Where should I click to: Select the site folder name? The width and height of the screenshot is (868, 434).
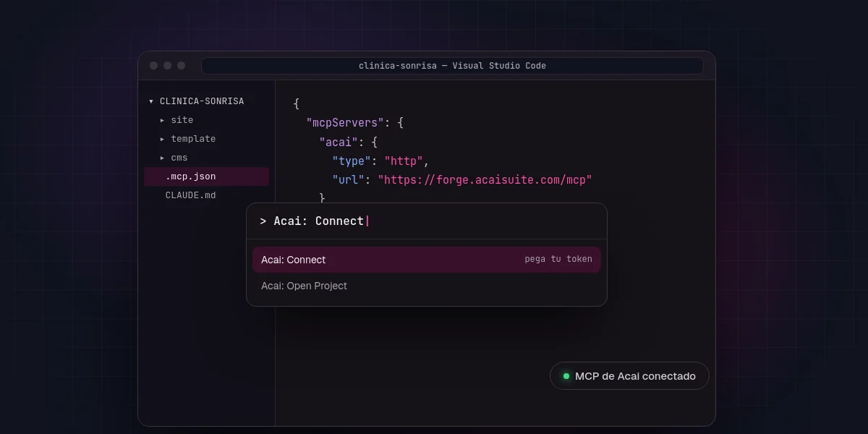pos(182,120)
